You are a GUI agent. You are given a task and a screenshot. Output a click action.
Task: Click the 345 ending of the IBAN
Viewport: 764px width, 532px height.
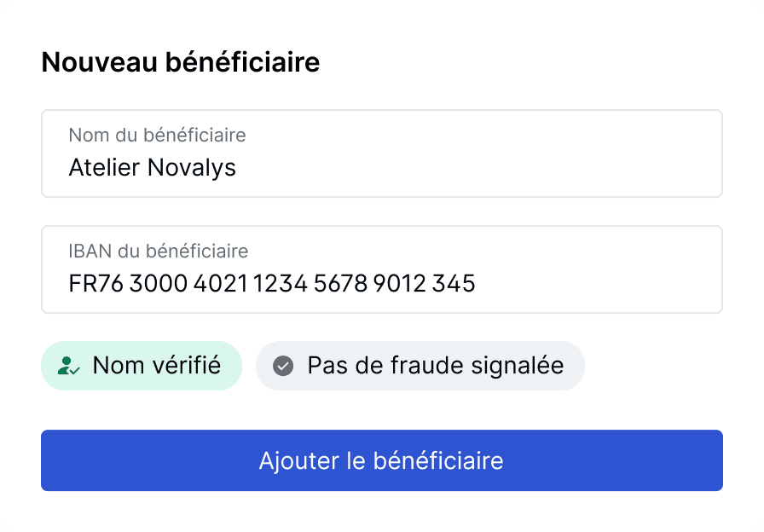pos(454,284)
